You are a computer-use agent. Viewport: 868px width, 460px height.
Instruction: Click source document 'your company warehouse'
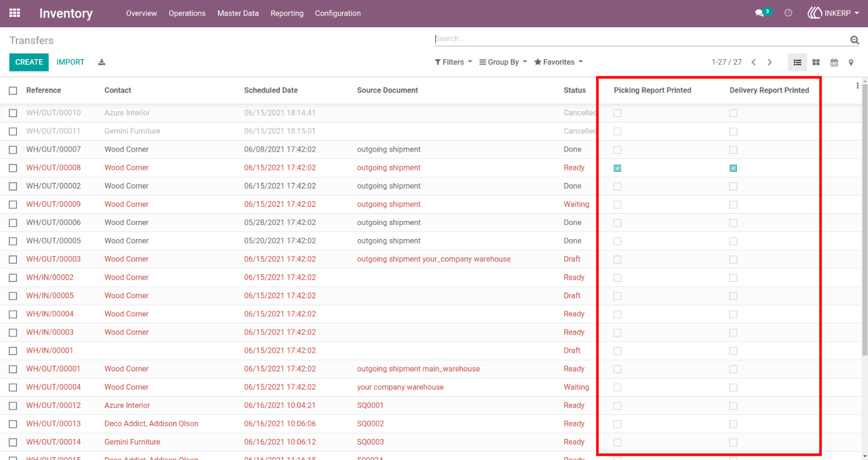(401, 387)
